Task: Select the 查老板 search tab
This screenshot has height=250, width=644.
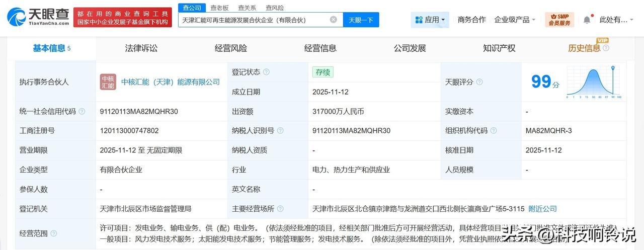Action: (x=219, y=8)
